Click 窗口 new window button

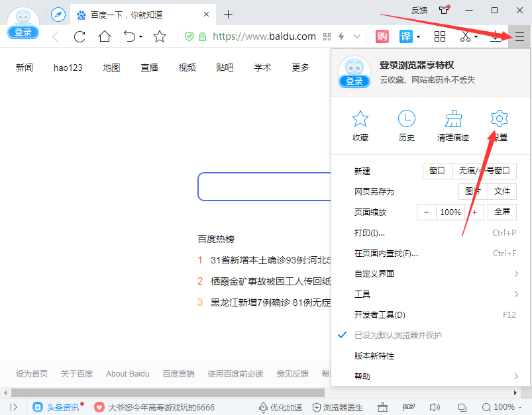pyautogui.click(x=437, y=171)
